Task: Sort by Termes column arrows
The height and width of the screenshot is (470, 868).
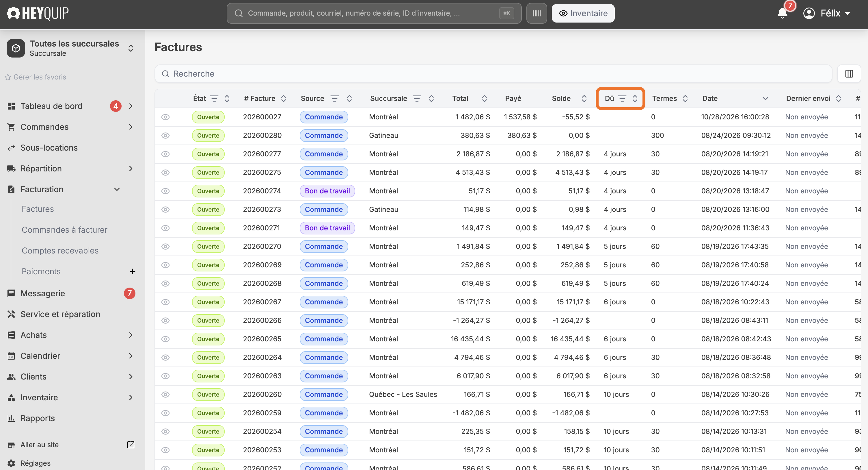Action: 685,99
